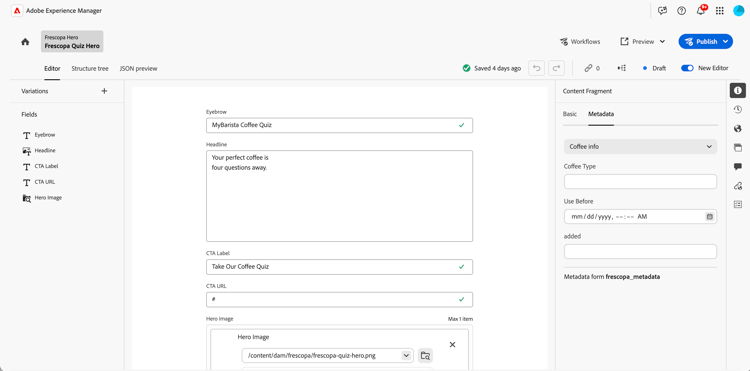The image size is (750, 371).
Task: Select the Basic tab
Action: (x=570, y=114)
